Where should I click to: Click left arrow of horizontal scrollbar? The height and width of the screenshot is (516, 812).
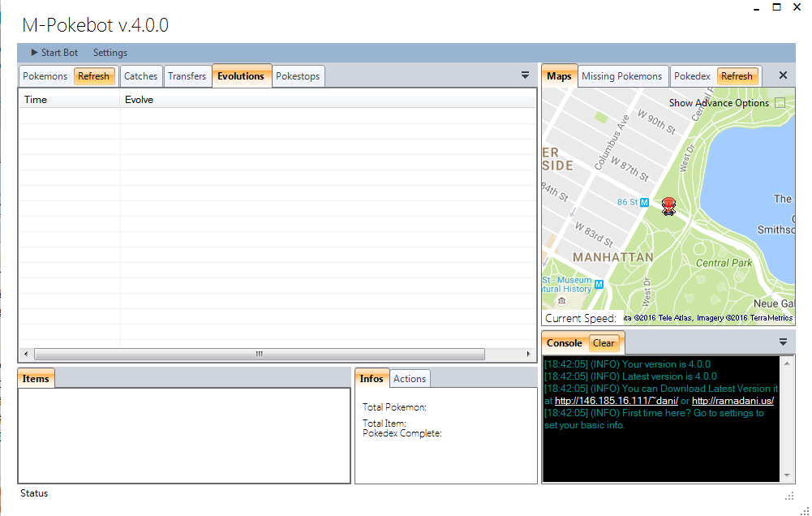coord(26,355)
